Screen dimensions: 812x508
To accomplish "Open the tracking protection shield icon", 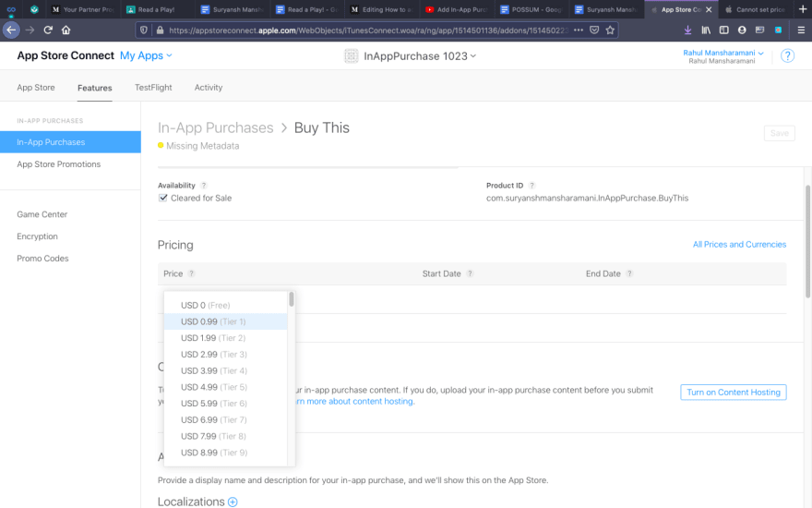I will pyautogui.click(x=144, y=30).
